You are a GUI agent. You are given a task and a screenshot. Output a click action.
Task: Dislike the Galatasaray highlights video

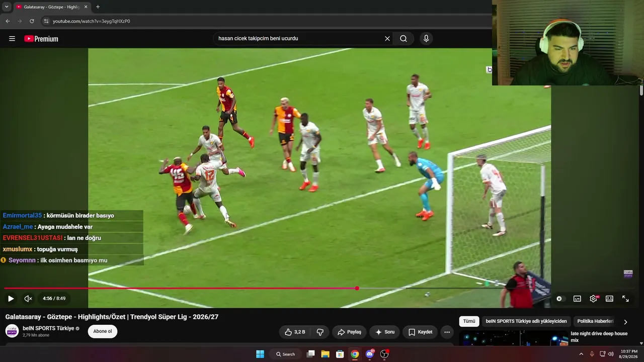coord(320,332)
